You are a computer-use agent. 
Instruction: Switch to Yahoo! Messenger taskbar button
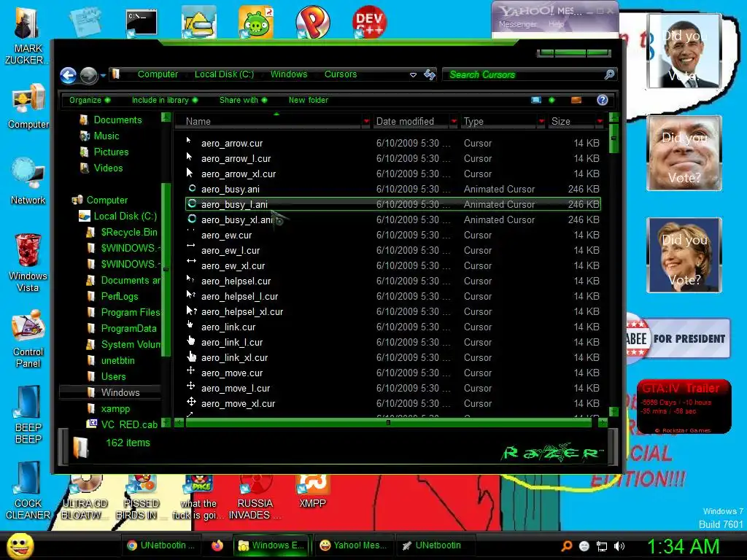pos(353,545)
